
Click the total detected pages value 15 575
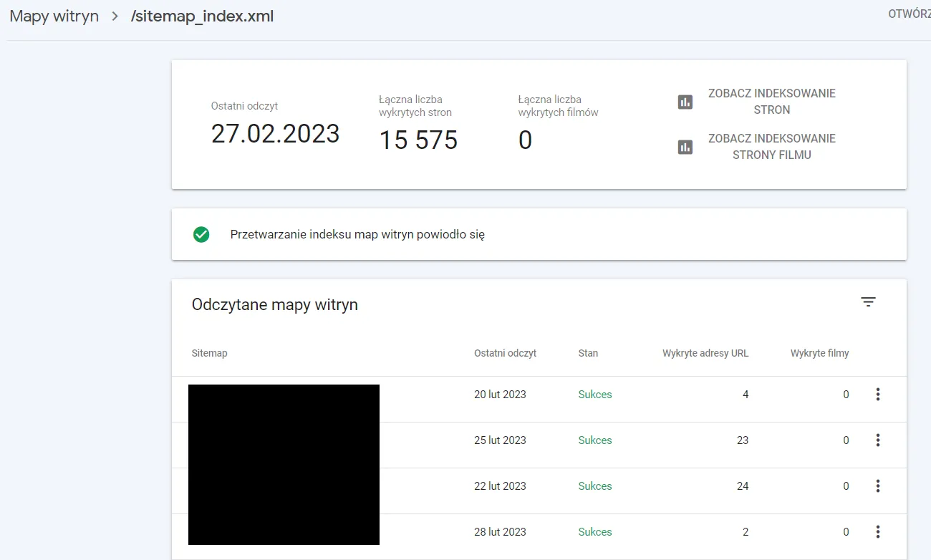[x=418, y=140]
